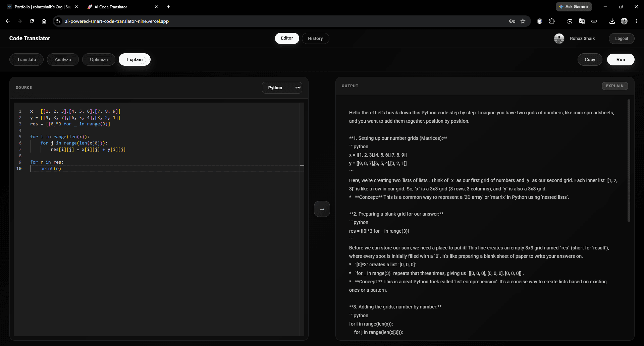Switch to the Portfolio rohazshaik's Org tab

pos(42,7)
